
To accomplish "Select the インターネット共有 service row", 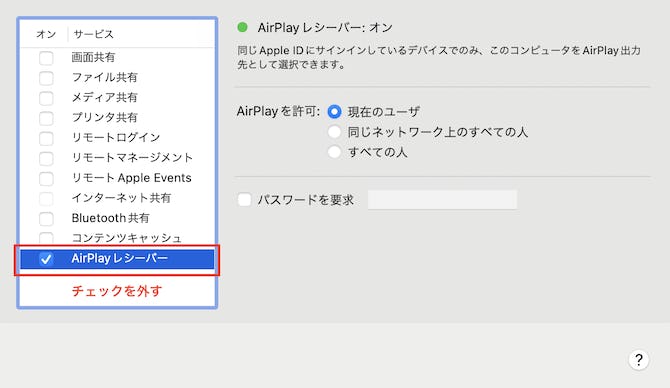I will pos(117,198).
